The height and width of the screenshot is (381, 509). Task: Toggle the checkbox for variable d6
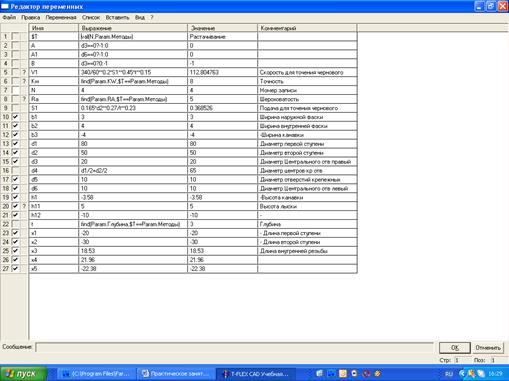15,188
